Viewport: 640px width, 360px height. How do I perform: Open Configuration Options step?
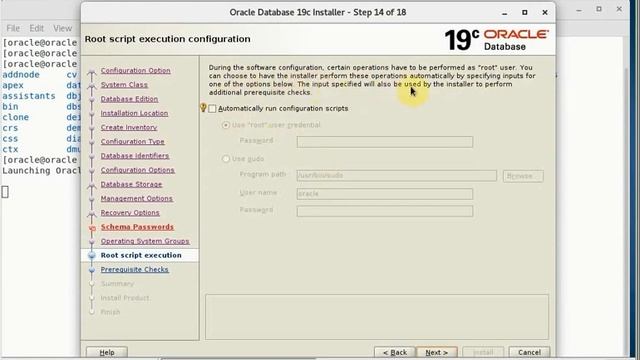(138, 170)
